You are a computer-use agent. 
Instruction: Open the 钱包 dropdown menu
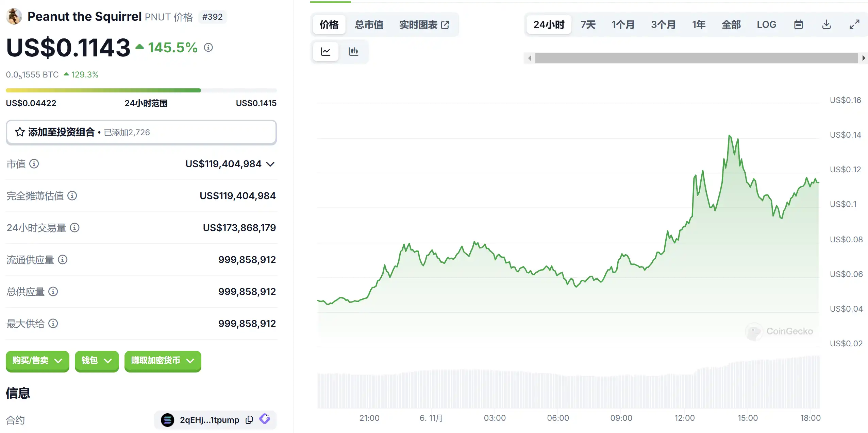pos(97,361)
